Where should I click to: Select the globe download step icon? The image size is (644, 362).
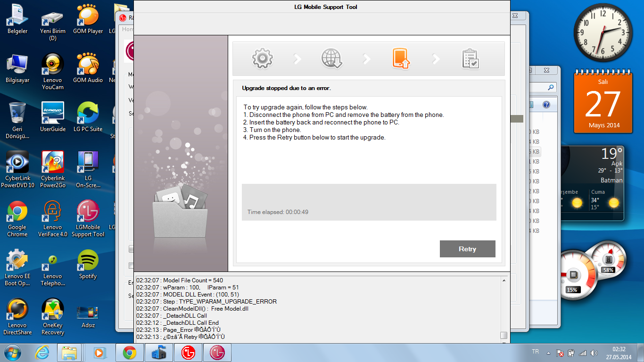click(x=332, y=58)
